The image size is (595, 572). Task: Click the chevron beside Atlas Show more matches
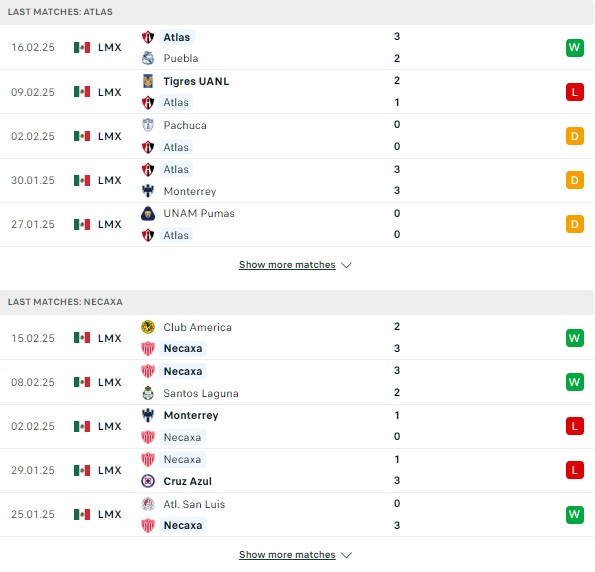tap(346, 265)
